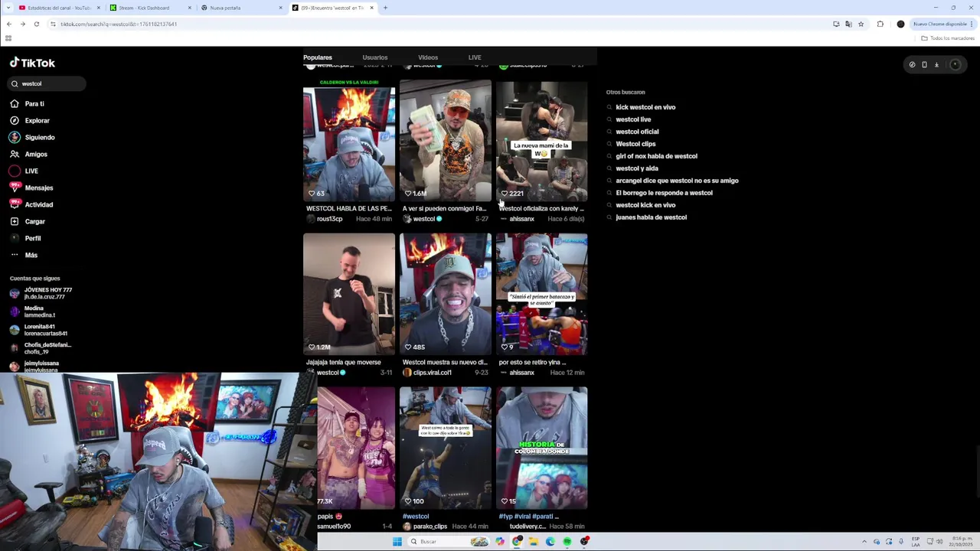Open video 'Westcol muestra su nuevo di...'

[445, 295]
